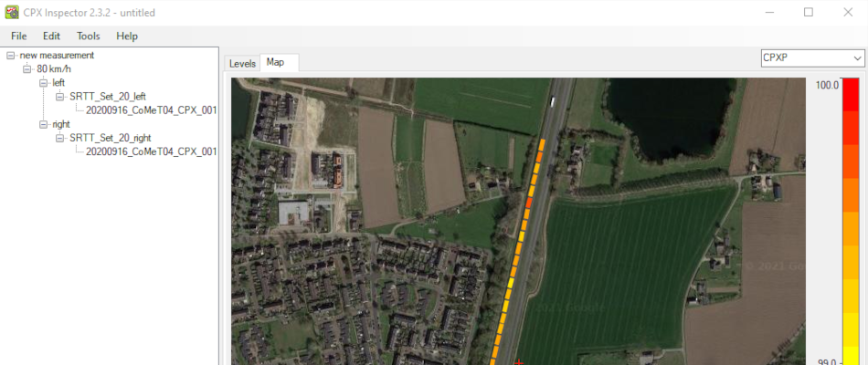Collapse the 'new measurement' root node
This screenshot has height=365, width=868.
(x=11, y=56)
